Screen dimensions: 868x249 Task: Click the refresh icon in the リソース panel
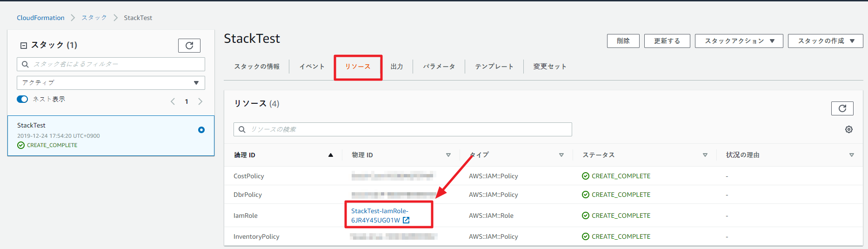coord(842,108)
